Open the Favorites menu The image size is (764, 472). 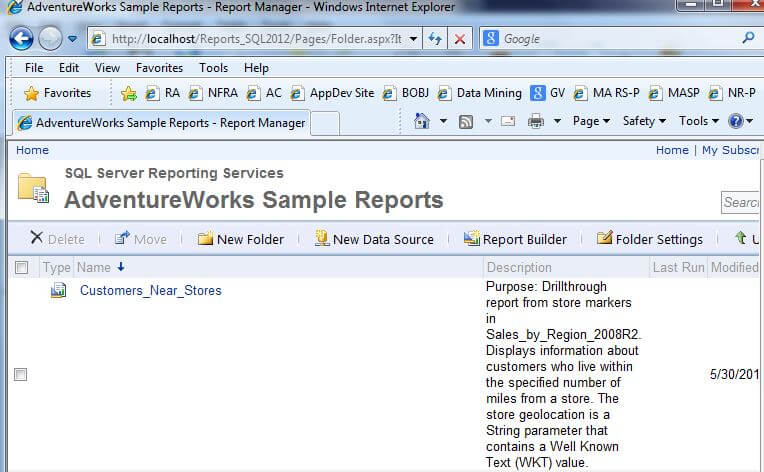pyautogui.click(x=159, y=68)
